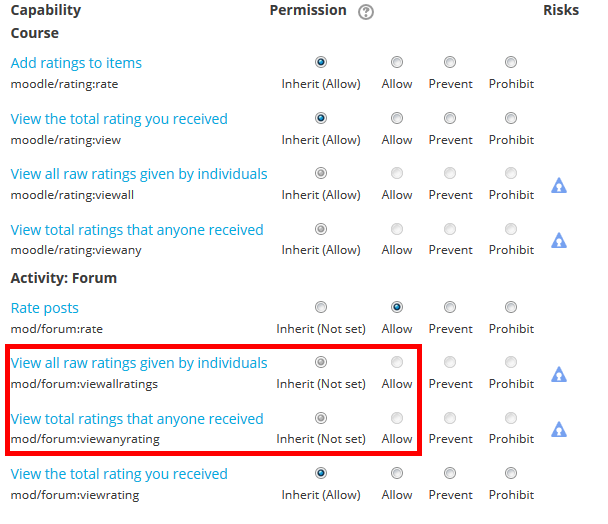
Task: Select Inherit (Allow) for moodle/rating:view
Action: 321,118
